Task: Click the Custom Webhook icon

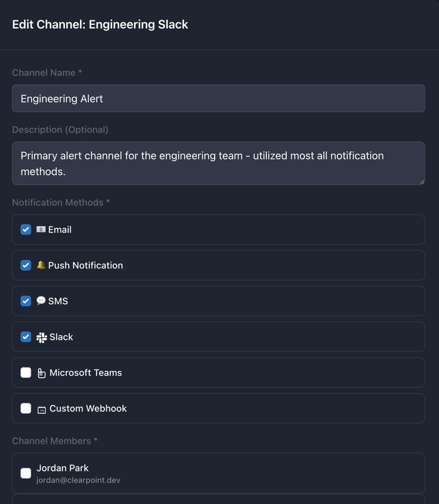Action: coord(42,408)
